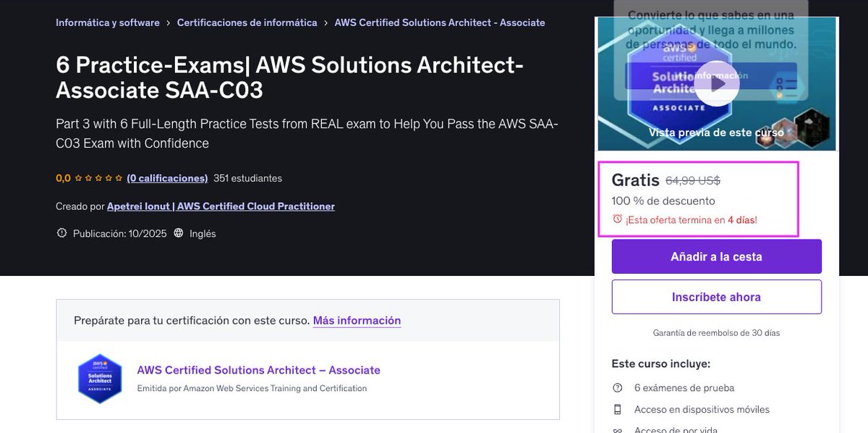Play the course preview video
Screen dimensions: 868x433
(717, 83)
